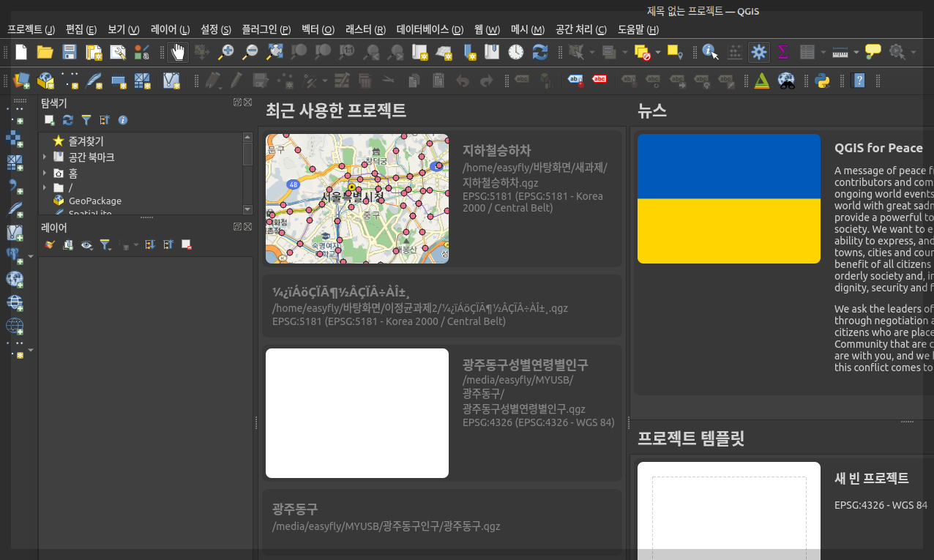Open the Data Source Manager icon
This screenshot has height=560, width=934.
pos(21,80)
